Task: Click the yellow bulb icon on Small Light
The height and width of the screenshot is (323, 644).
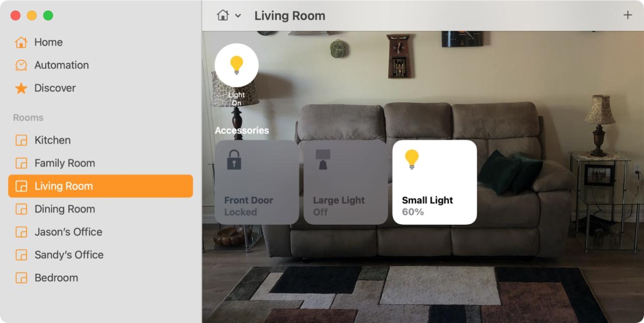Action: click(412, 159)
